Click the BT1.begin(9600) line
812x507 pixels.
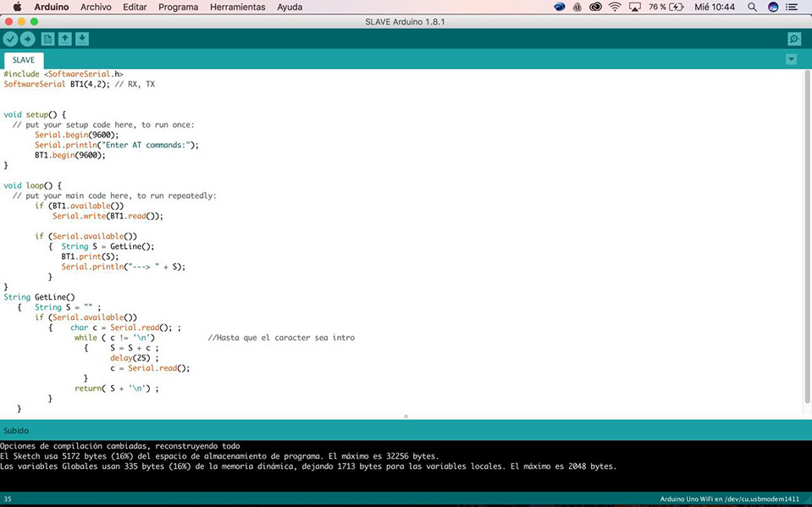pos(70,155)
